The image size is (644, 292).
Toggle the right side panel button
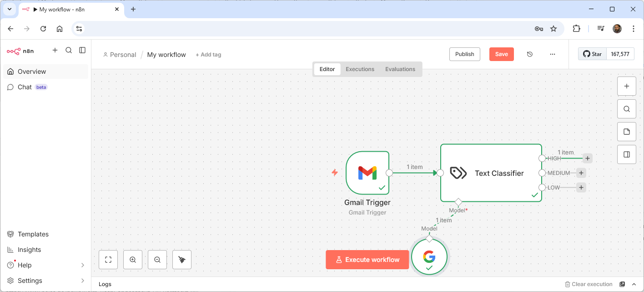pos(626,154)
